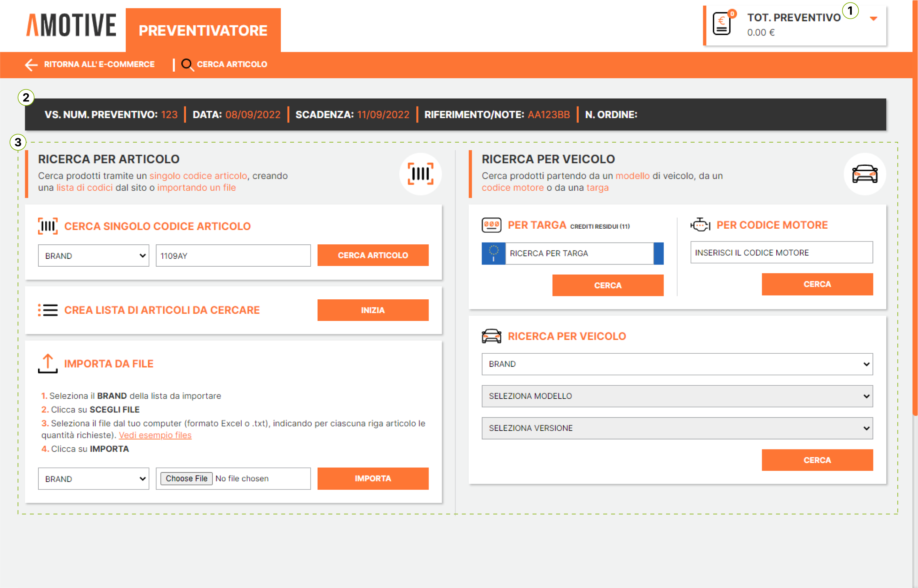Viewport: 918px width, 588px height.
Task: Click the upload arrow icon for Importa da File
Action: pyautogui.click(x=48, y=363)
